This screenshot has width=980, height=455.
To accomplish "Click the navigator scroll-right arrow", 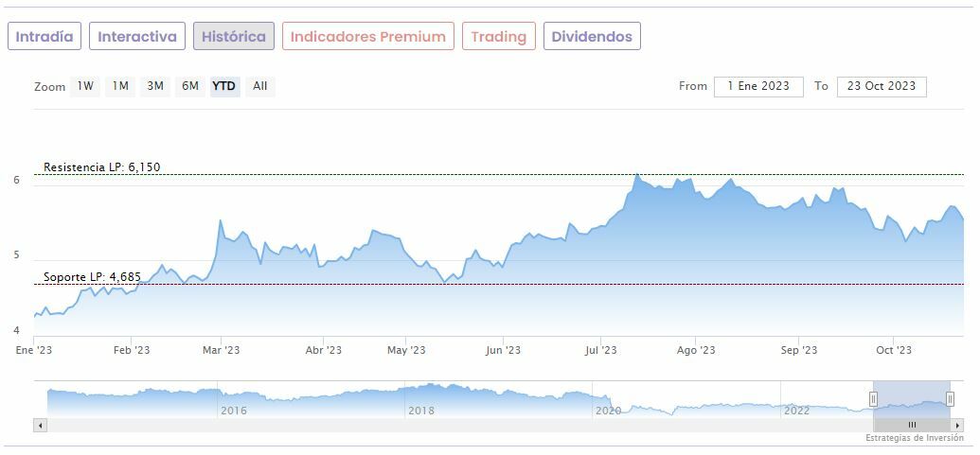I will (958, 426).
